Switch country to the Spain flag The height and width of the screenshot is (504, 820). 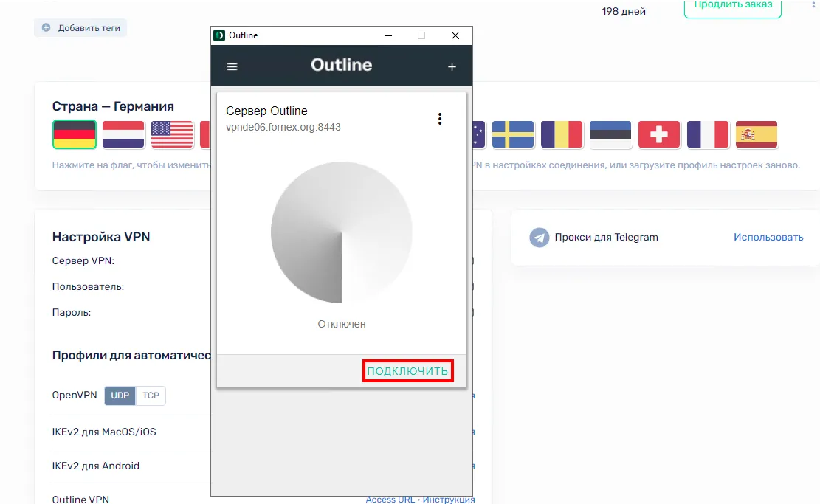click(757, 134)
